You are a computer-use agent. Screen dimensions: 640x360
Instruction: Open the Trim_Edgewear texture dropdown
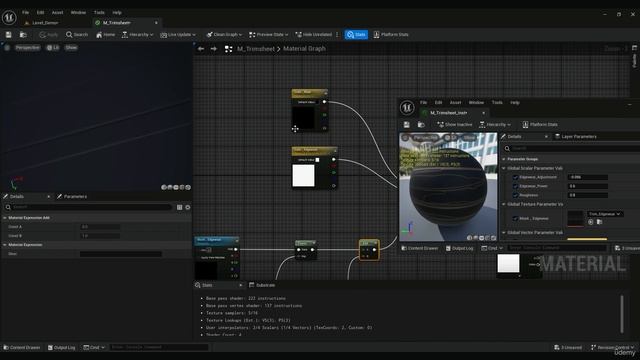coord(605,214)
